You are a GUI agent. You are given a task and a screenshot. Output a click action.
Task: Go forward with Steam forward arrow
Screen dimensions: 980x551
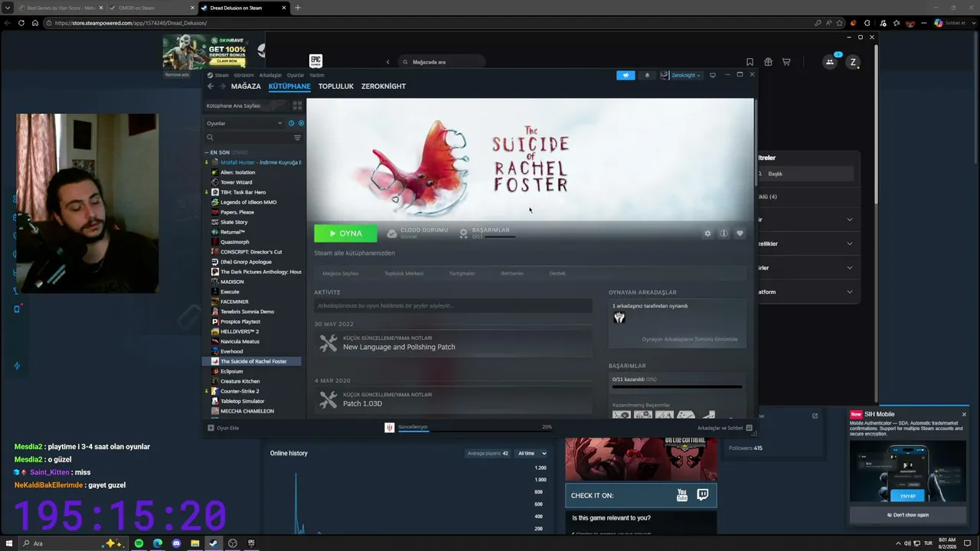tap(223, 86)
